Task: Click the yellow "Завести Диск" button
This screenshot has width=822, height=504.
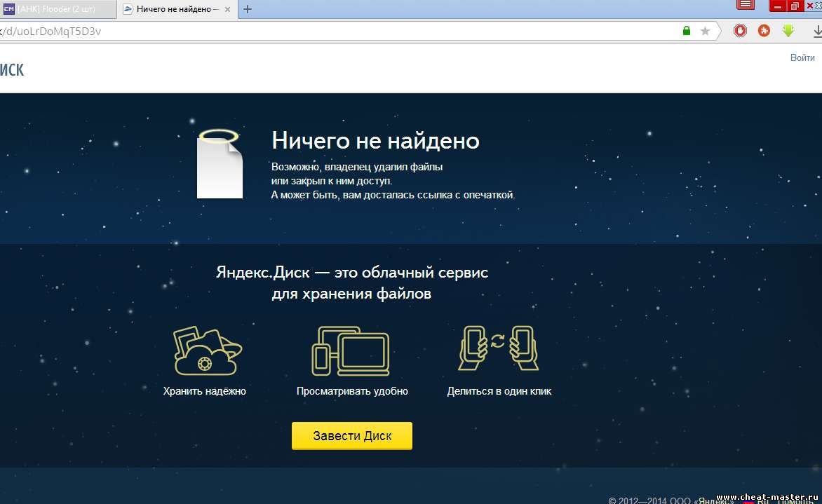Action: coord(351,435)
